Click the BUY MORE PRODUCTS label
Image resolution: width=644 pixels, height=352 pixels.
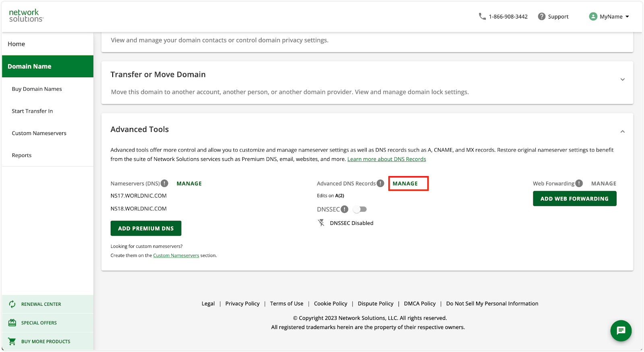(x=46, y=342)
